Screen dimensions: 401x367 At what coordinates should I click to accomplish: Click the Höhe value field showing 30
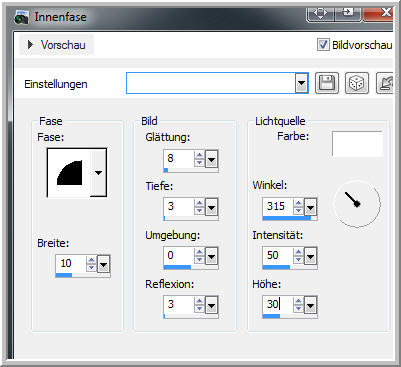click(278, 305)
